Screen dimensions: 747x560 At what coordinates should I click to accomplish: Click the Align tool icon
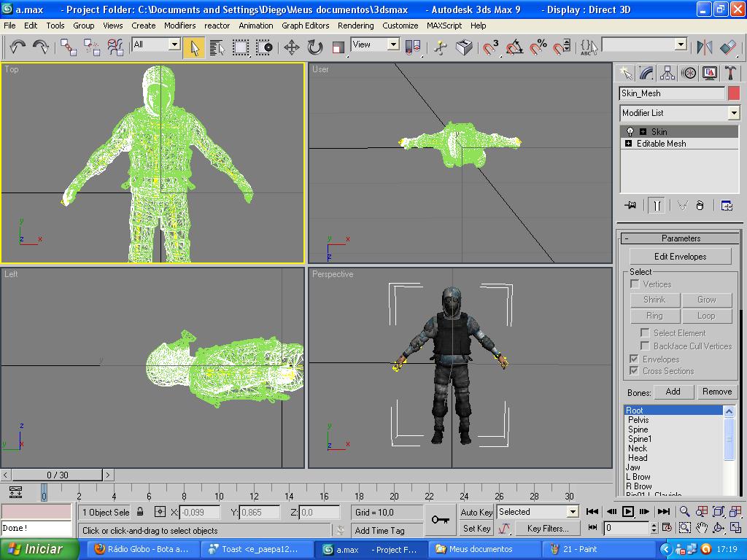(x=728, y=47)
